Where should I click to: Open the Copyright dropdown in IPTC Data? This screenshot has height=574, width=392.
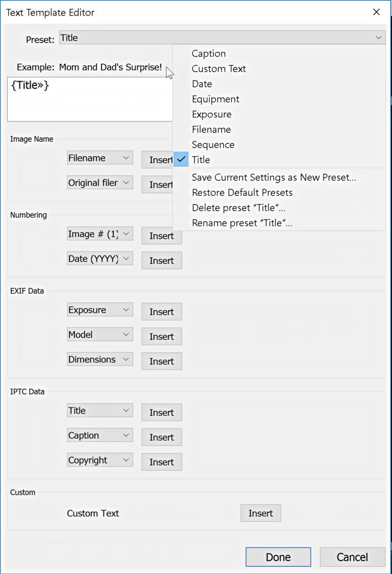[x=100, y=460]
